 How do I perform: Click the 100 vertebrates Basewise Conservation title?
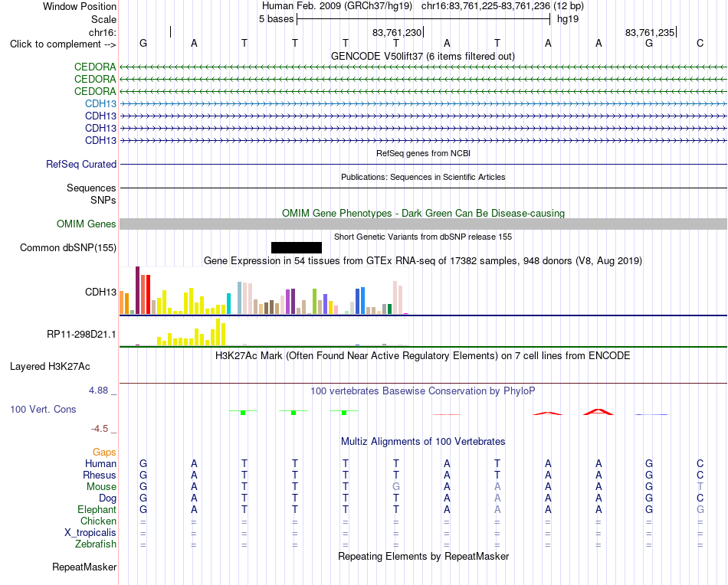tap(423, 391)
